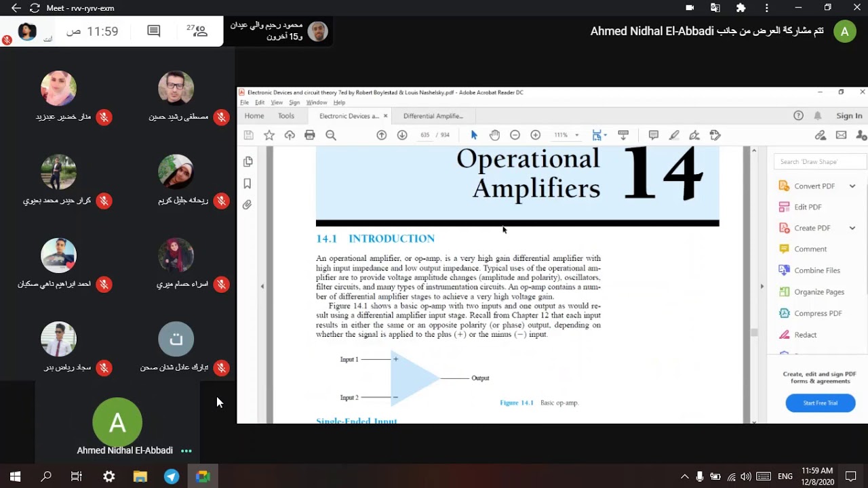The image size is (868, 488).
Task: Close the Electronic Devices document tab
Action: click(x=386, y=116)
